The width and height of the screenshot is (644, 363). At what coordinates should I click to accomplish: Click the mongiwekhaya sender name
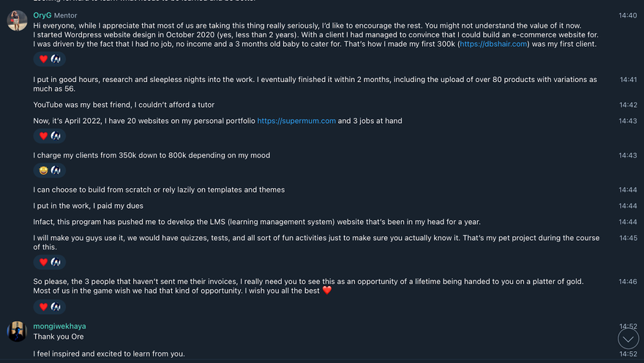coord(59,326)
